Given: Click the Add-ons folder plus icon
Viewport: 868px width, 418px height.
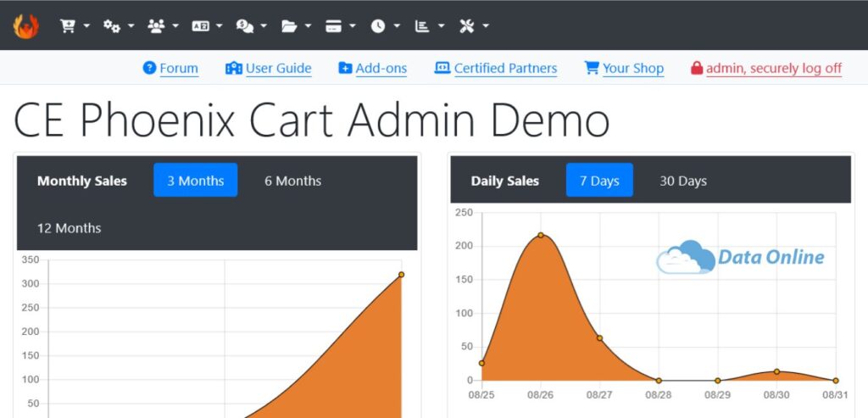Looking at the screenshot, I should (x=345, y=68).
